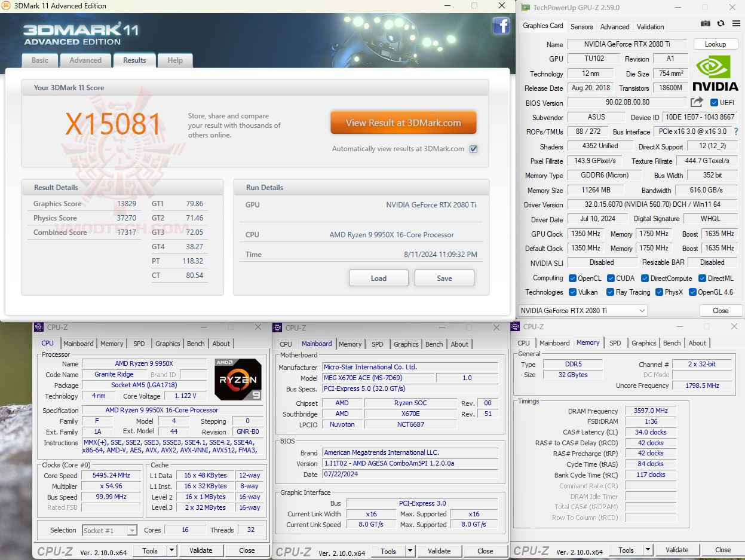Click the Graphics Score value 13829
The height and width of the screenshot is (560, 745).
[127, 204]
